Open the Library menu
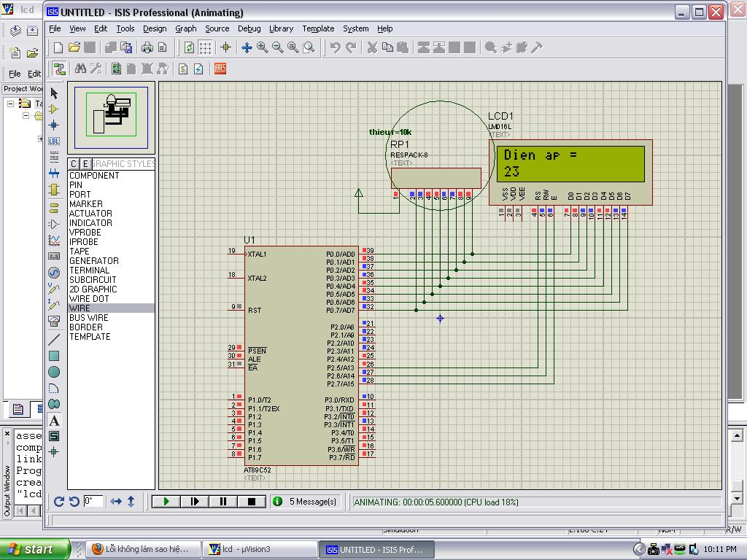 [x=281, y=28]
